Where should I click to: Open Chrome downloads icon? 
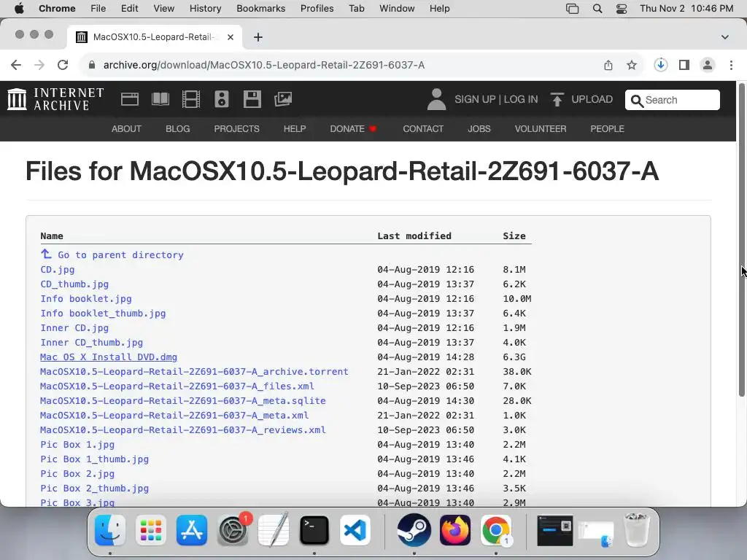[x=660, y=65]
